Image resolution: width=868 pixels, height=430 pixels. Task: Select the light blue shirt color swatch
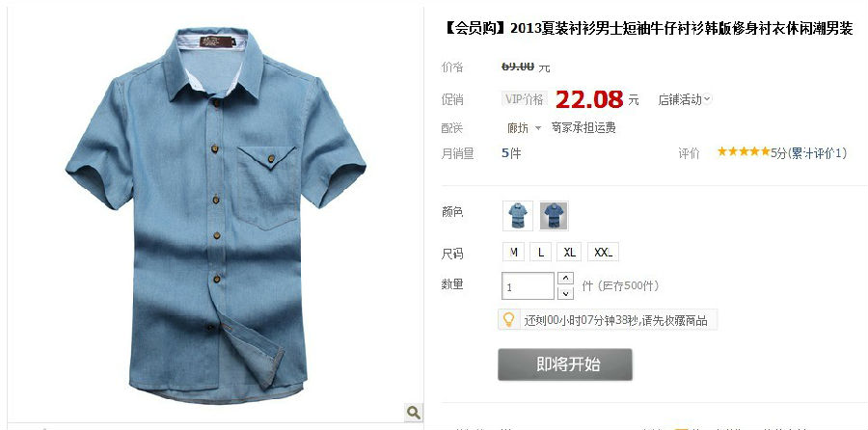click(518, 216)
